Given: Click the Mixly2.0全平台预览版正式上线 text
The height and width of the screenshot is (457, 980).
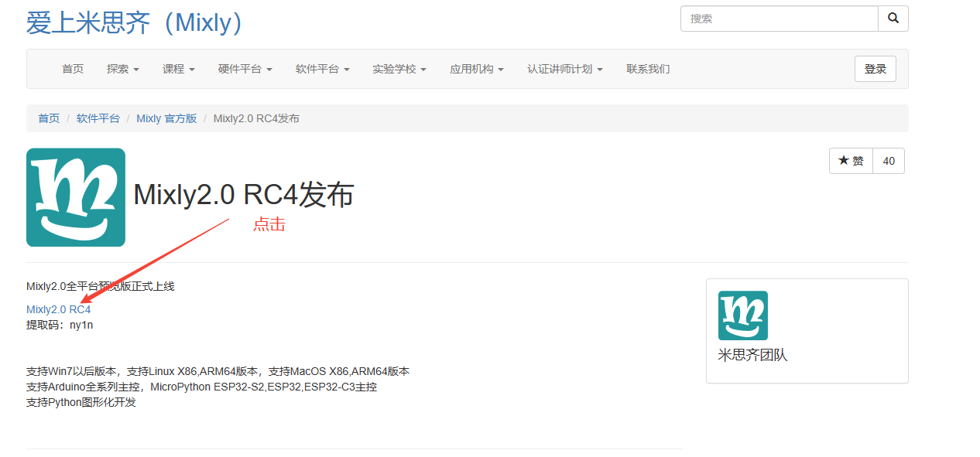Looking at the screenshot, I should (x=101, y=286).
